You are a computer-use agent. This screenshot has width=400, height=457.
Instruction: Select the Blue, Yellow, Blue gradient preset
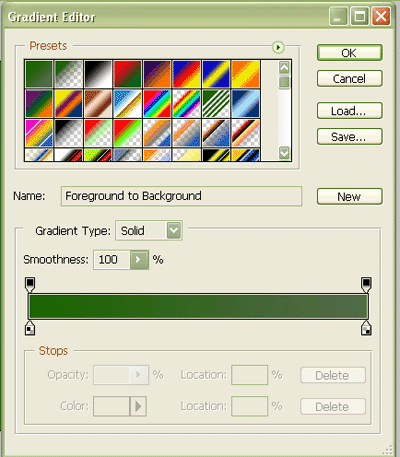[x=216, y=74]
